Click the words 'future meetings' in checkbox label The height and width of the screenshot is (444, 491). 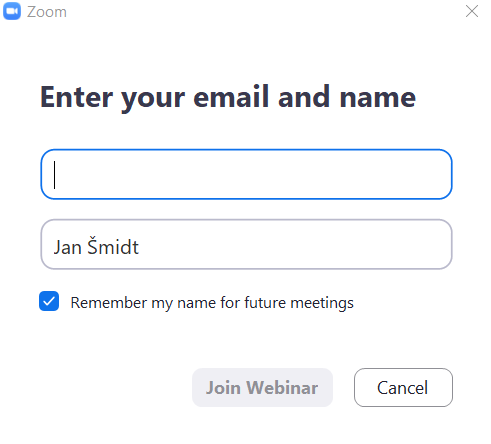[299, 303]
